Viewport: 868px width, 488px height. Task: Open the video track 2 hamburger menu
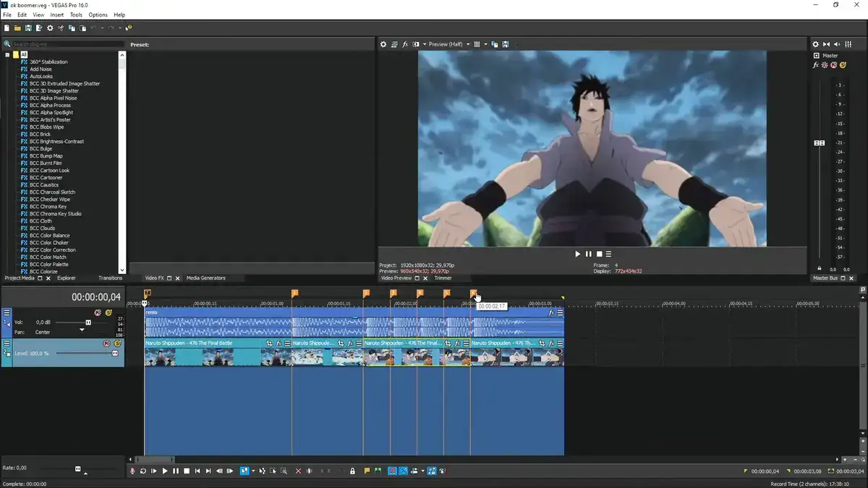7,343
